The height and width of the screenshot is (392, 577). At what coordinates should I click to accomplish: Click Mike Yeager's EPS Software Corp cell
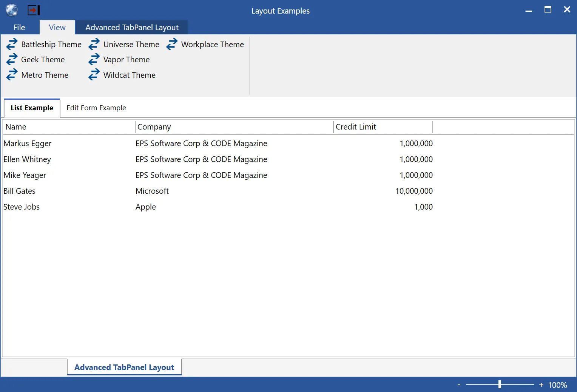(201, 175)
